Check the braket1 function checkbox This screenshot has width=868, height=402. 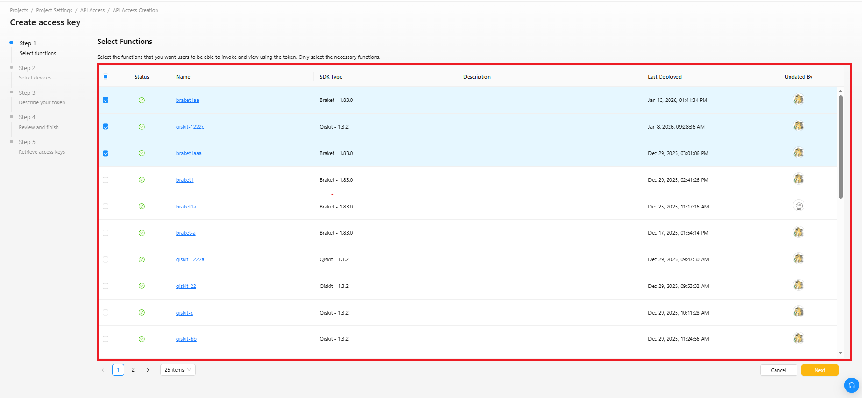pos(106,180)
